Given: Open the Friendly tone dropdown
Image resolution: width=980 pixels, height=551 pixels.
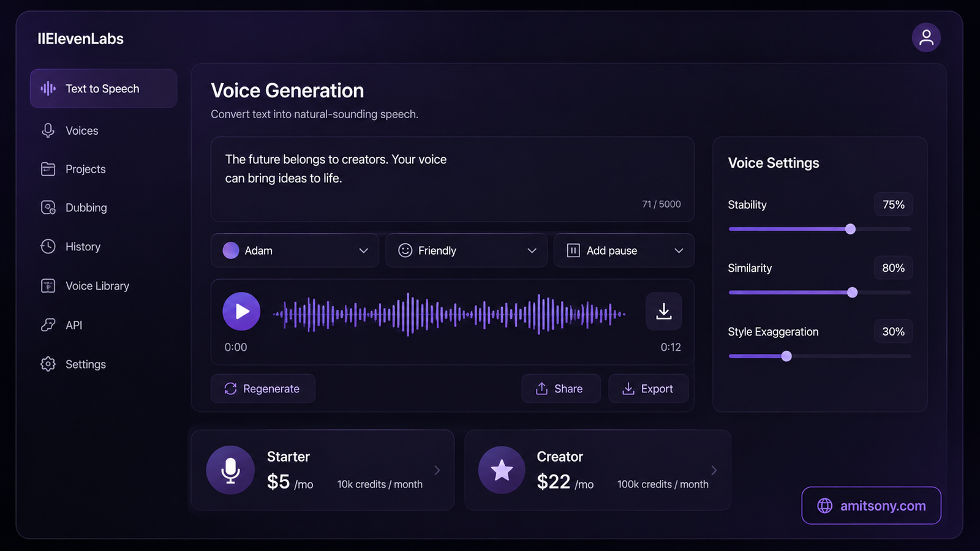Looking at the screenshot, I should click(466, 250).
